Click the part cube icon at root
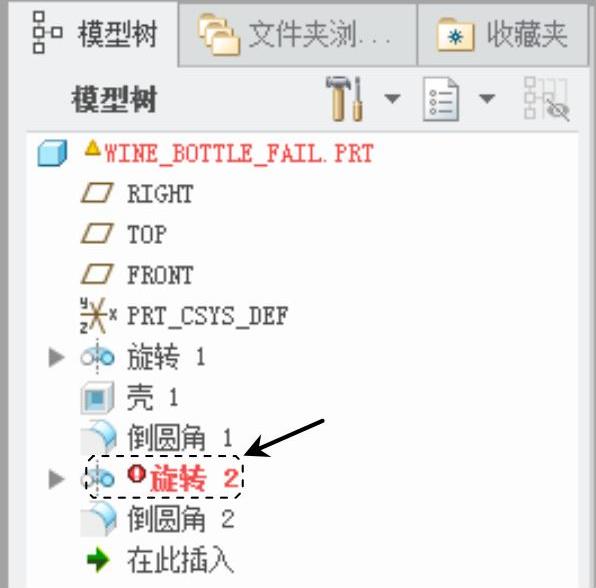The image size is (596, 588). (52, 153)
